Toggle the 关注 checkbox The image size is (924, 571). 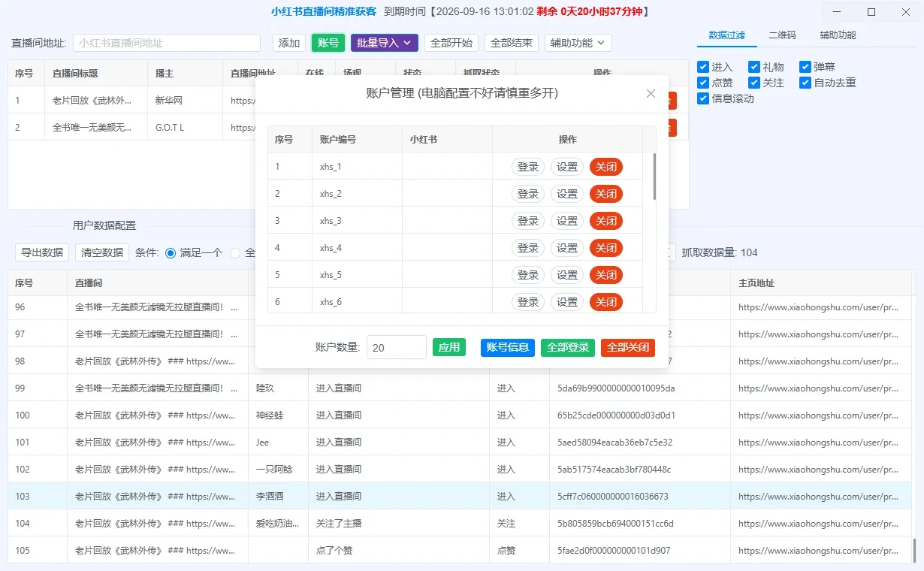[x=754, y=83]
